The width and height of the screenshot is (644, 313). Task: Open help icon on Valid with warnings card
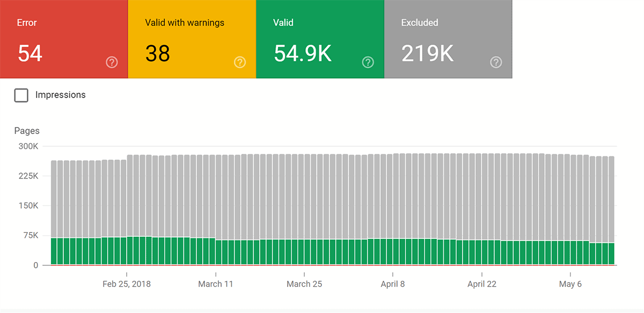pos(239,62)
